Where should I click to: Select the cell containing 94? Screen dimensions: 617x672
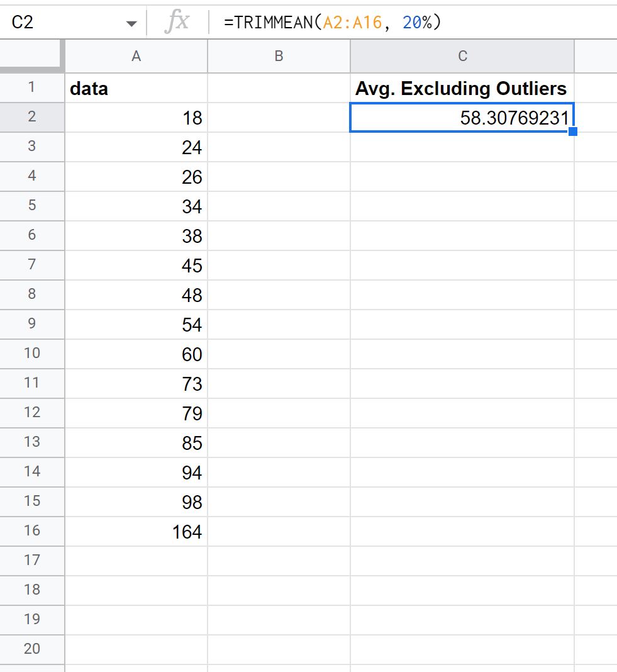click(x=136, y=473)
